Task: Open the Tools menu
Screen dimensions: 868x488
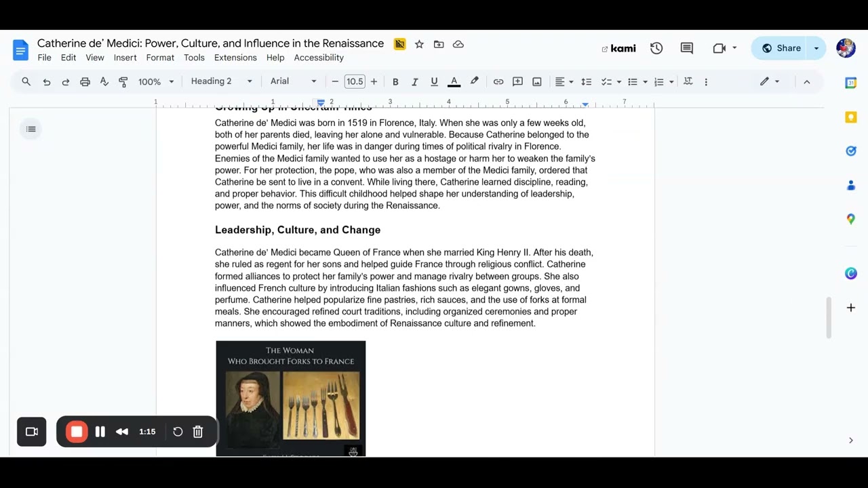Action: (194, 58)
